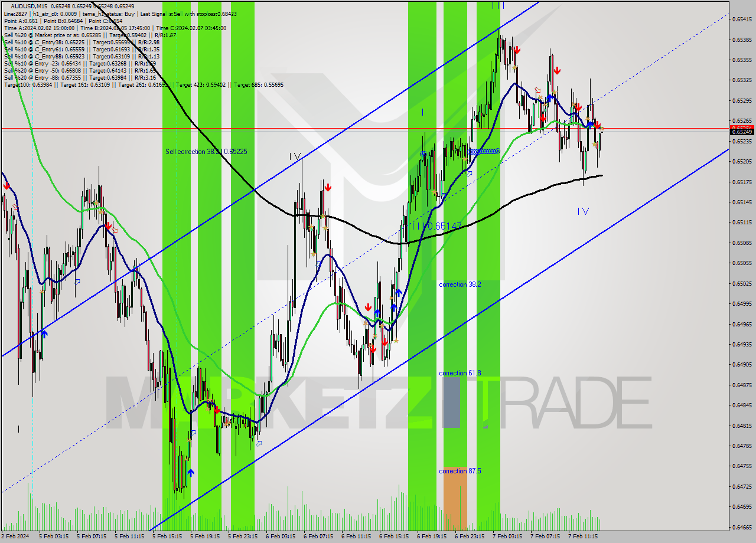756x543 pixels.
Task: Click the 'Target100: 0.63984' value
Action: click(27, 84)
